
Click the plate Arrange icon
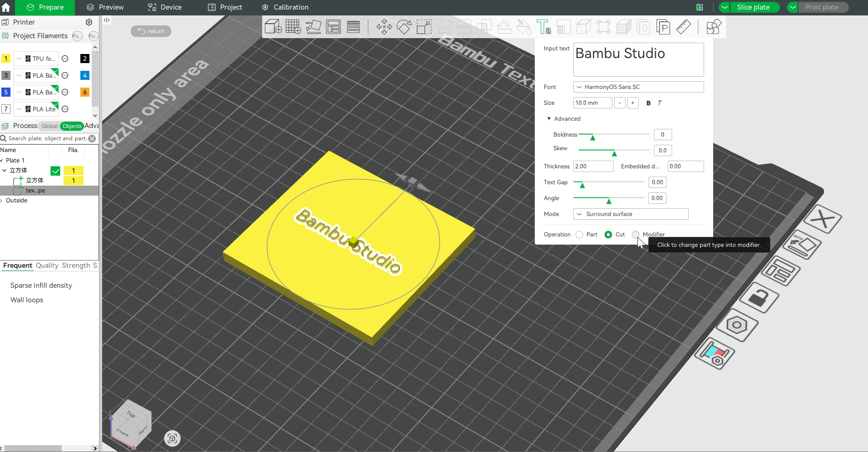click(x=780, y=271)
